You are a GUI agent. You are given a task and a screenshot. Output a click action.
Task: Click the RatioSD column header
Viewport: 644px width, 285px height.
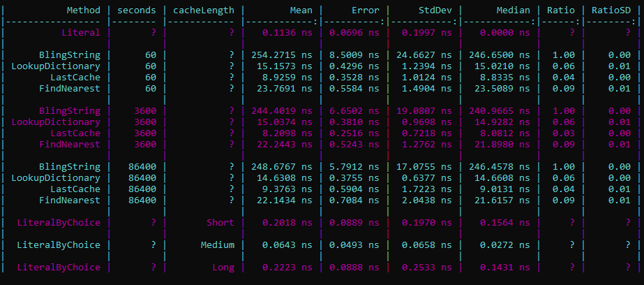(x=611, y=10)
